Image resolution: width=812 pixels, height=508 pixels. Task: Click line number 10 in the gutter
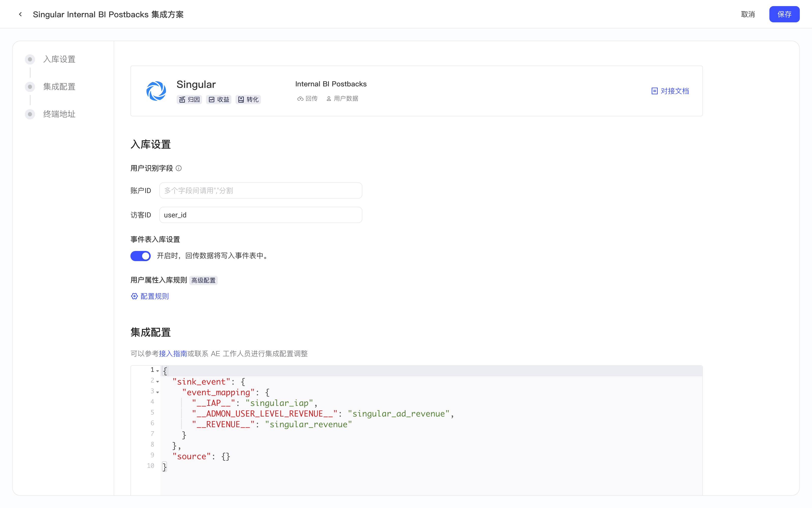point(151,466)
